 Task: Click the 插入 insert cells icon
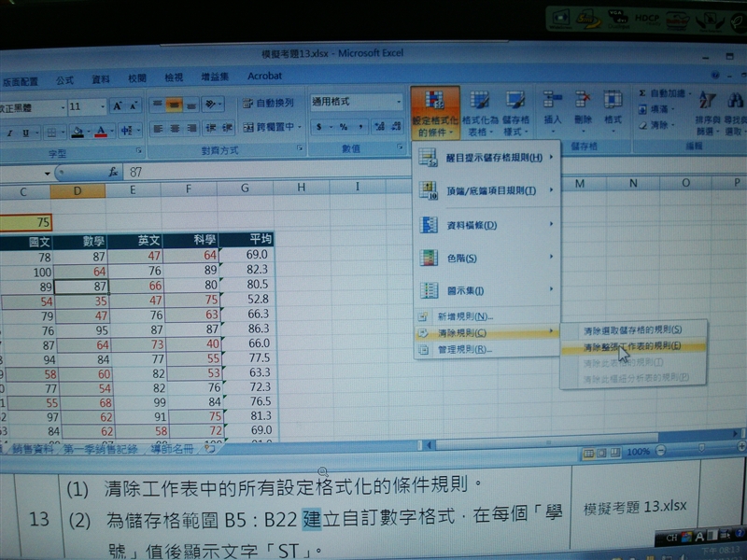pos(553,105)
